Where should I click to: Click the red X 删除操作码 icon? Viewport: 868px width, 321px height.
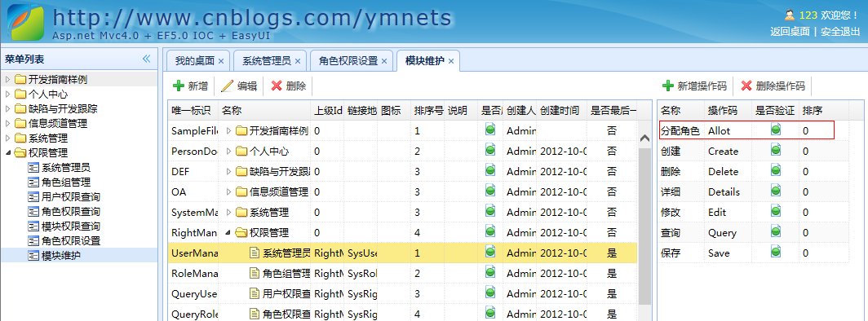(x=746, y=86)
